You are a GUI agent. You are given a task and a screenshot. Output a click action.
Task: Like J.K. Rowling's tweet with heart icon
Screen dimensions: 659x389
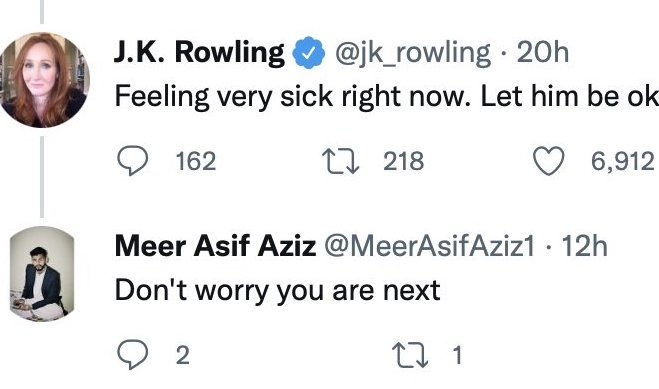pyautogui.click(x=548, y=161)
